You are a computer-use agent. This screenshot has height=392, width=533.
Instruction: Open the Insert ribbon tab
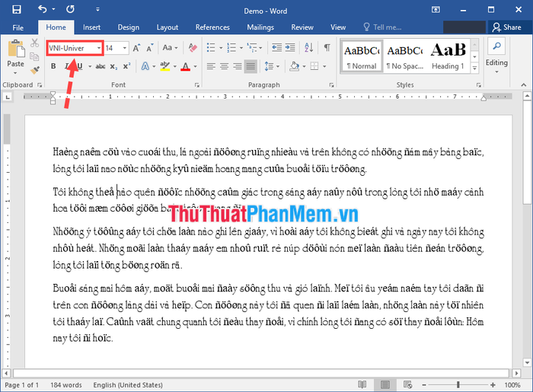[x=91, y=27]
